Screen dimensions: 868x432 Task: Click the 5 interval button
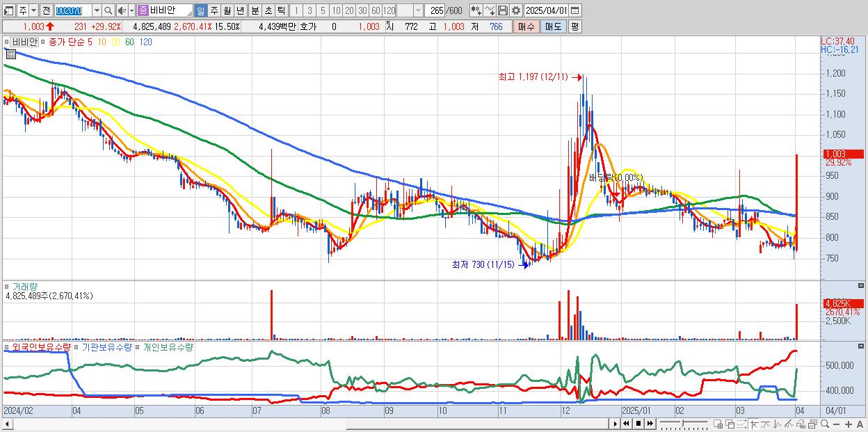(323, 10)
